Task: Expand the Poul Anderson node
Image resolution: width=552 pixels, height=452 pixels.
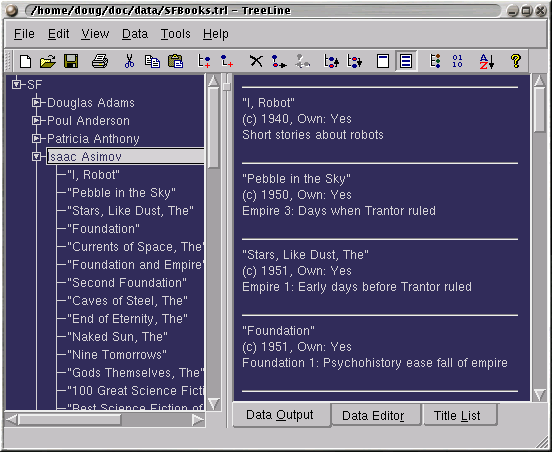Action: click(x=36, y=121)
